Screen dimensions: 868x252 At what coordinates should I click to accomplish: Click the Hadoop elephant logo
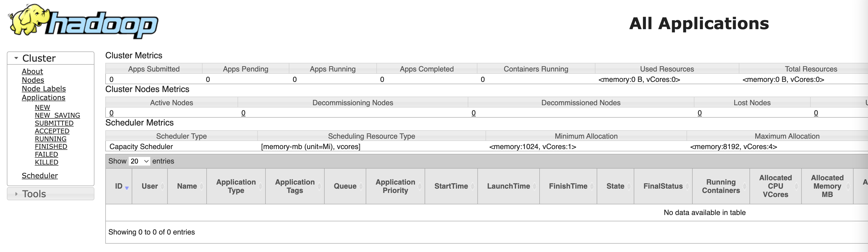click(x=83, y=21)
